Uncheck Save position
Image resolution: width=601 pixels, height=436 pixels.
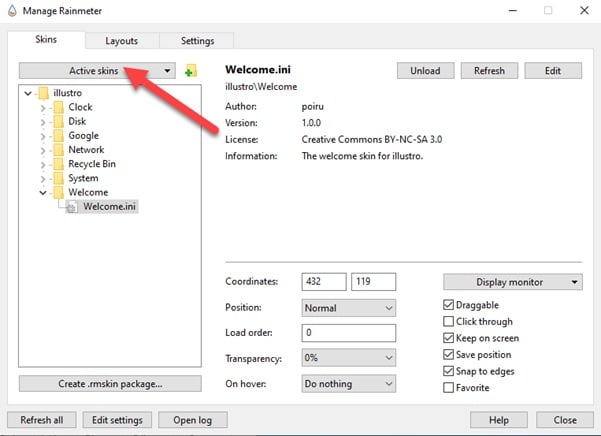click(x=448, y=354)
